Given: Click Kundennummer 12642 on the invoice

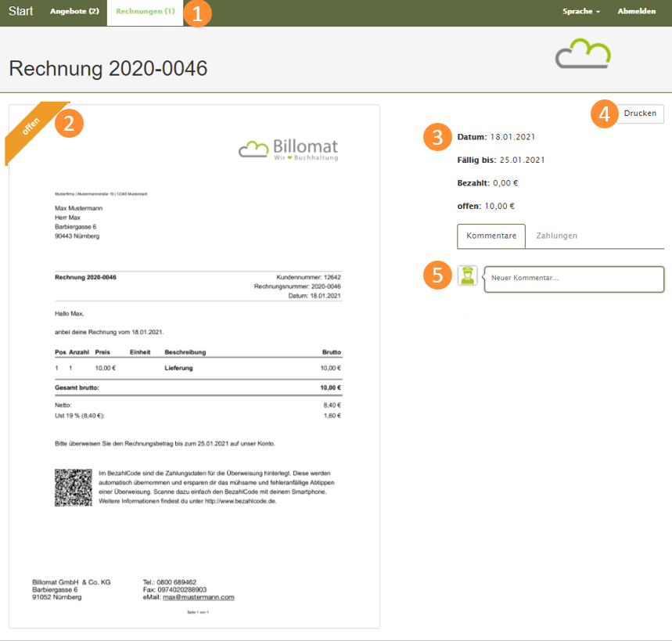Looking at the screenshot, I should (x=308, y=277).
